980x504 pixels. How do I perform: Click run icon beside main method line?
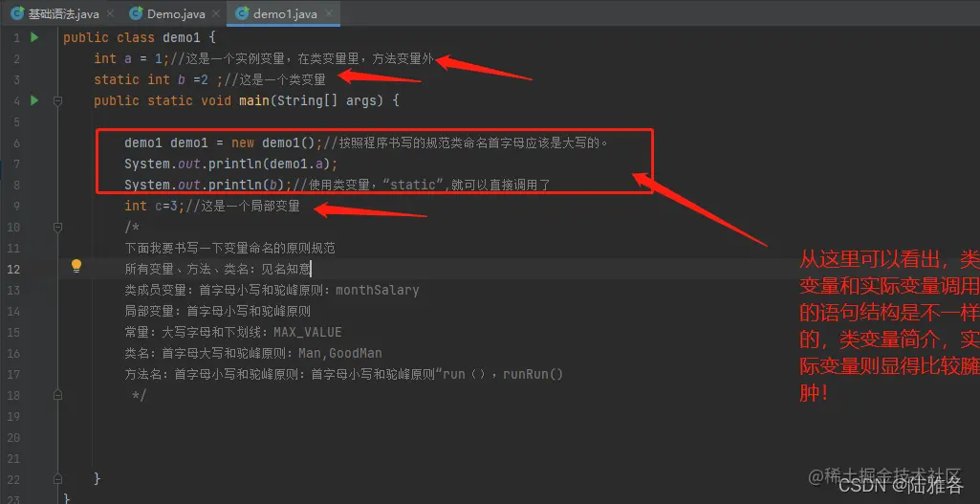point(34,100)
